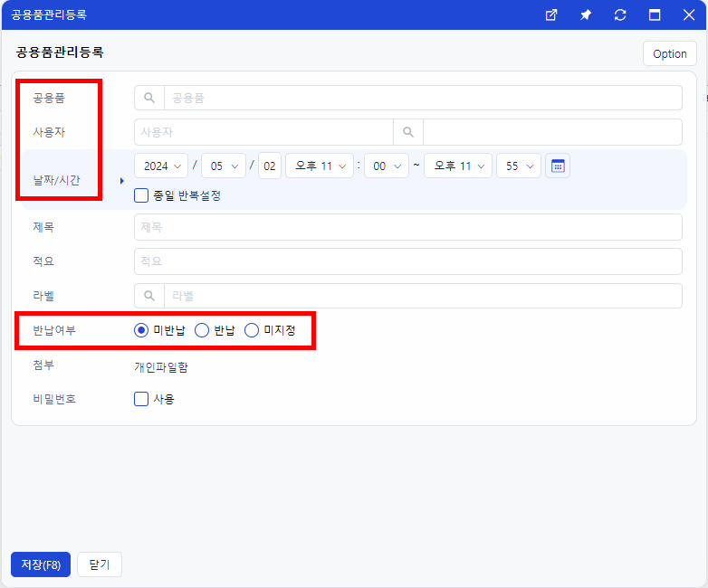
Task: Open the start minute dropdown showing 00
Action: tap(387, 166)
